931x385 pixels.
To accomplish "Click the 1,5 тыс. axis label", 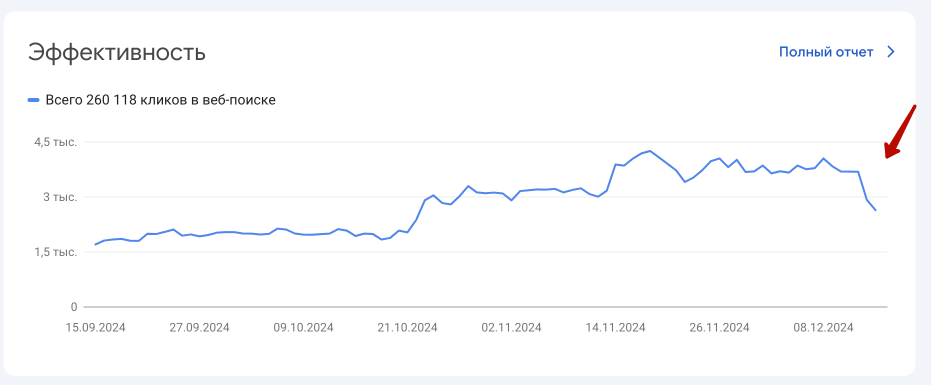I will [x=56, y=253].
